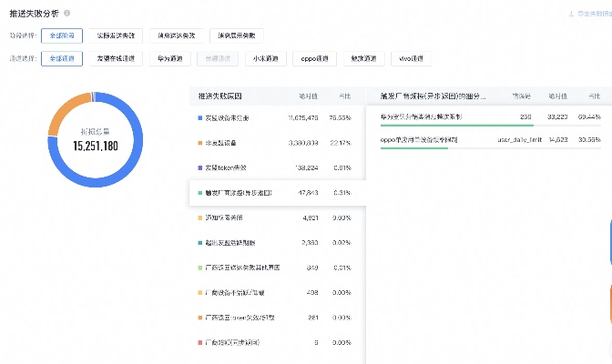Click the purple legend square for token failure row
The width and height of the screenshot is (612, 364).
[x=199, y=168]
